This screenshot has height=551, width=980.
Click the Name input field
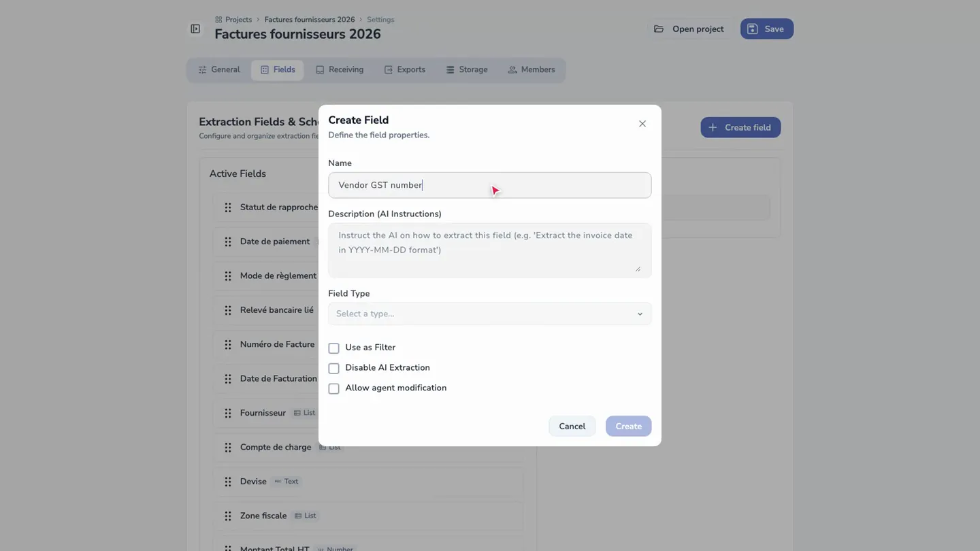(490, 185)
